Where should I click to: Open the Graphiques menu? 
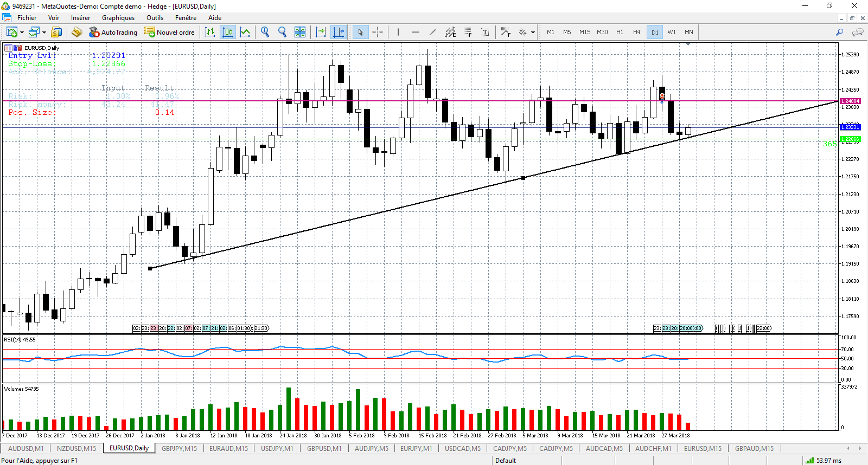click(x=118, y=18)
